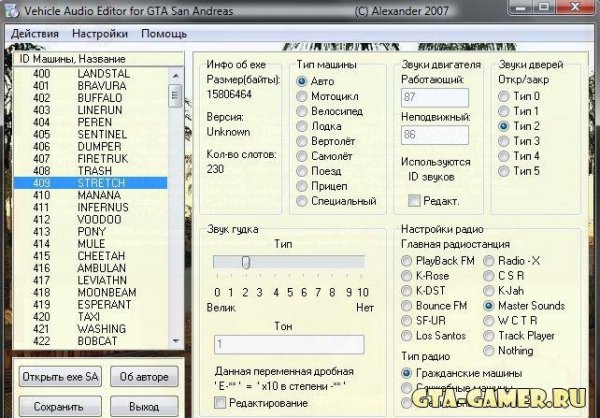Select vehicle 409 STRETCH in list
The height and width of the screenshot is (418, 600).
(x=90, y=183)
